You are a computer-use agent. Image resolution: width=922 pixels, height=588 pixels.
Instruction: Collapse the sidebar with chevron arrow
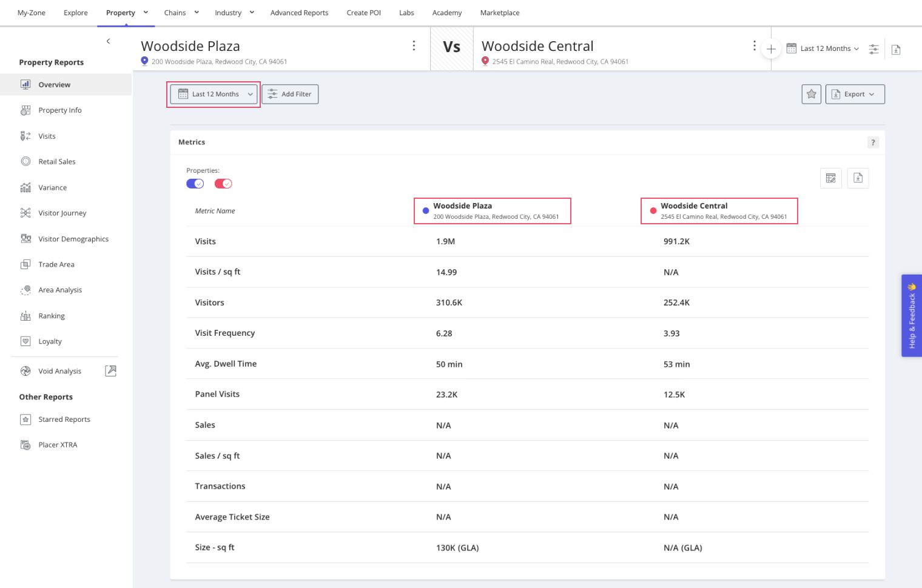point(108,41)
